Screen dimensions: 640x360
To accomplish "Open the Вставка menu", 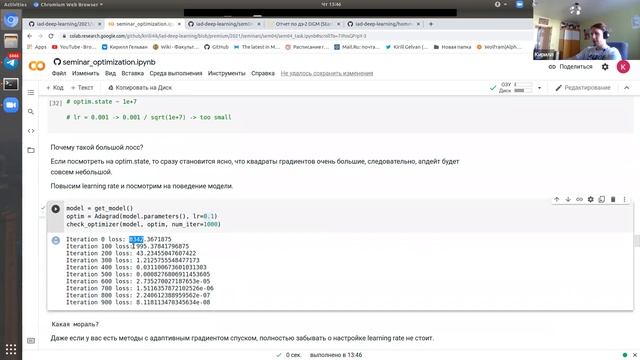I will pos(133,73).
